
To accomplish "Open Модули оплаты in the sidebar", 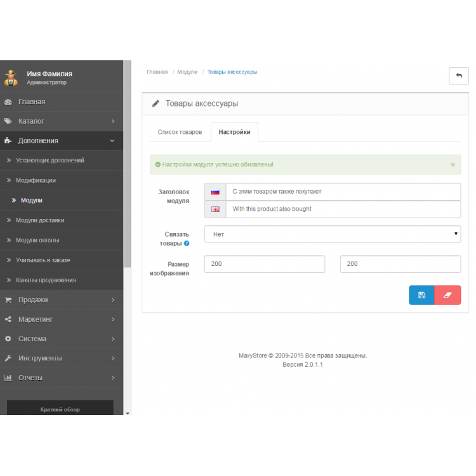I will tap(62, 240).
